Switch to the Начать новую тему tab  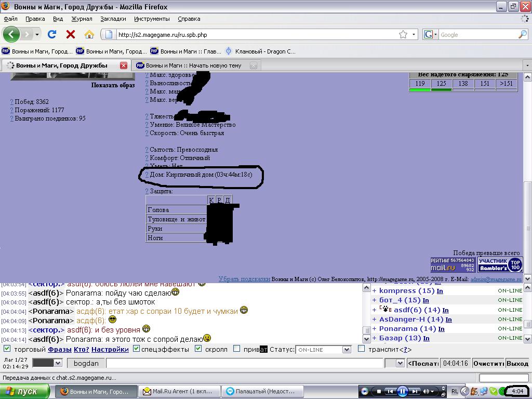(193, 65)
